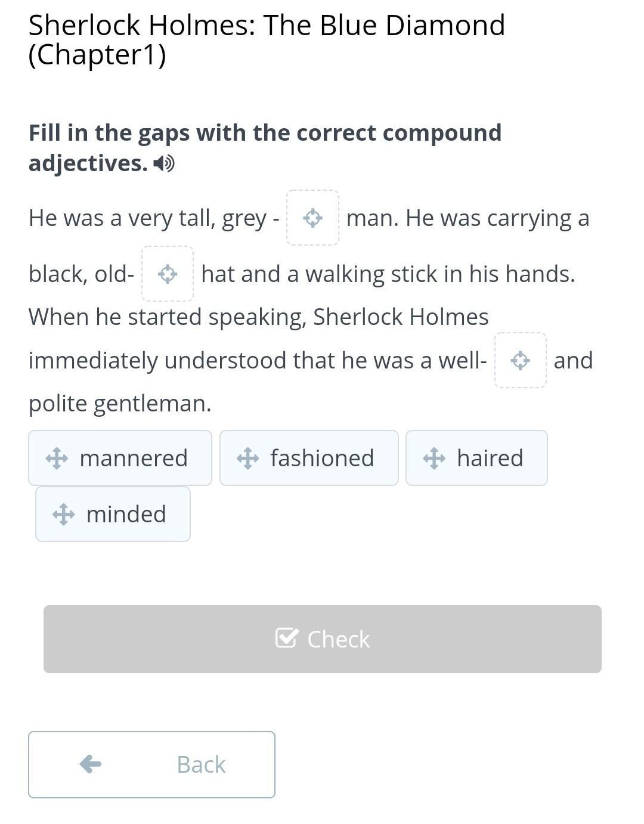This screenshot has width=644, height=824.
Task: Select the drop zone after "well-"
Action: pos(521,360)
